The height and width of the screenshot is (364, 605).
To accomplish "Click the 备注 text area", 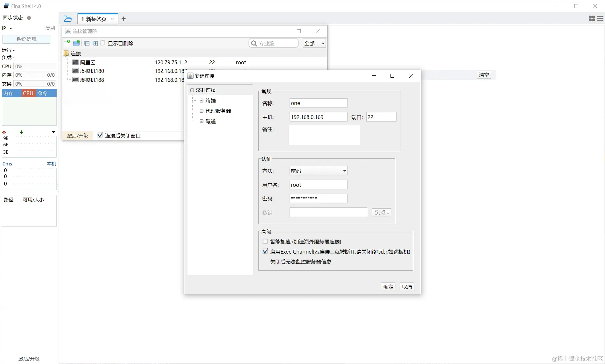I will coord(324,135).
